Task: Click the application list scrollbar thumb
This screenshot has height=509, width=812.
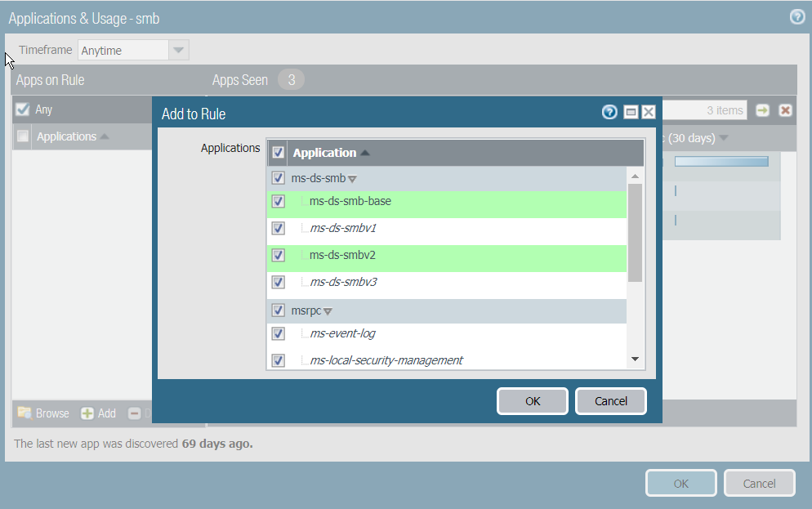Action: [635, 233]
